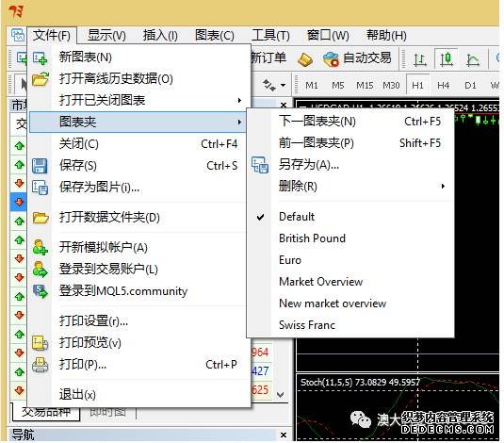Click the New Chart icon in File menu

41,58
